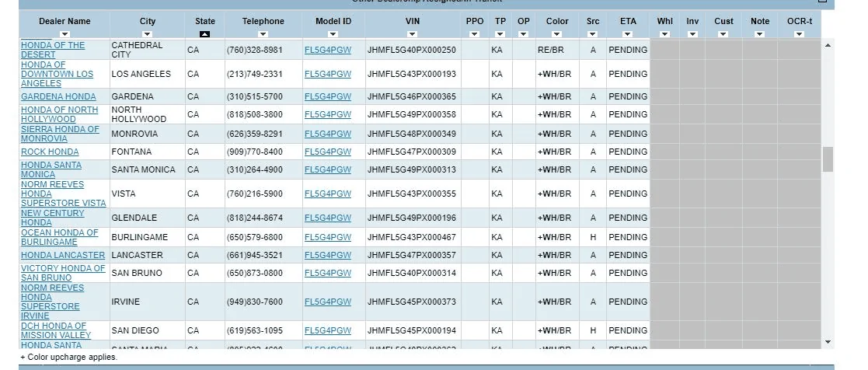Click the scrollbar up arrow
This screenshot has width=868, height=370.
coord(828,46)
